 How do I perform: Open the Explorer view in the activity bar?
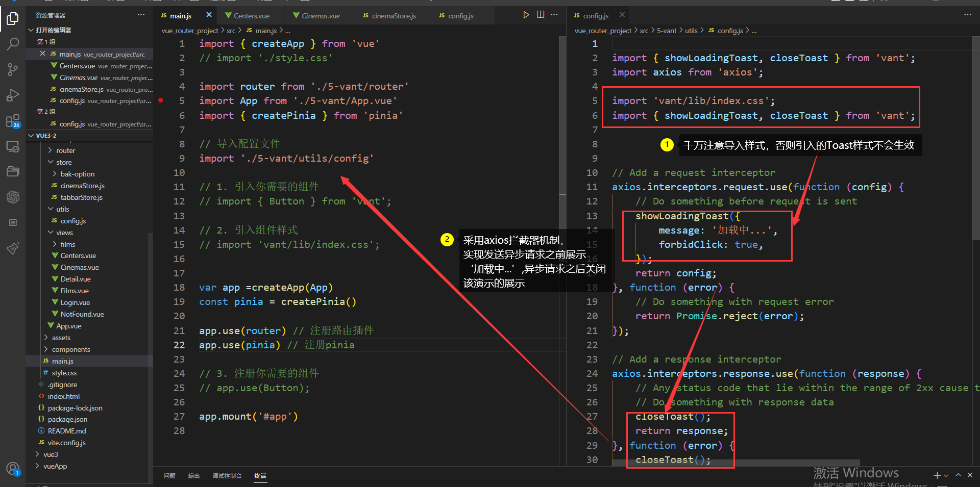(x=13, y=19)
